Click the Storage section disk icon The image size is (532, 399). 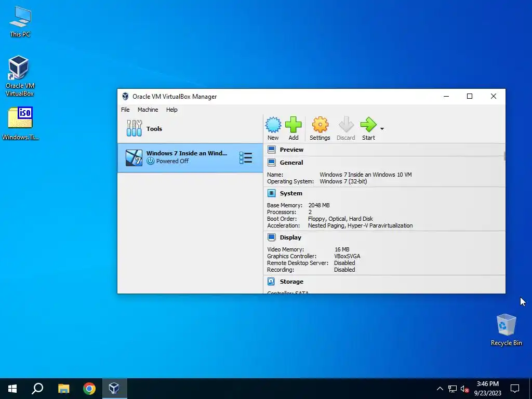(271, 281)
